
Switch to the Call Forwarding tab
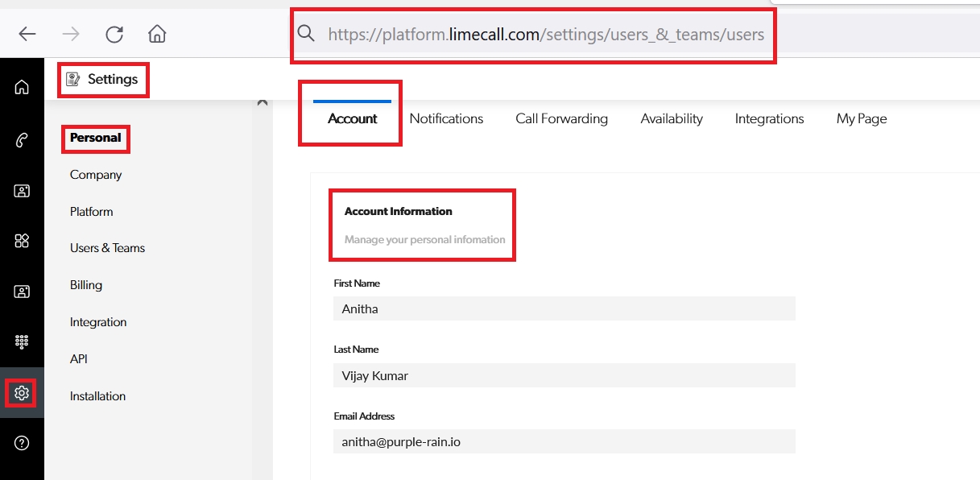pos(561,118)
